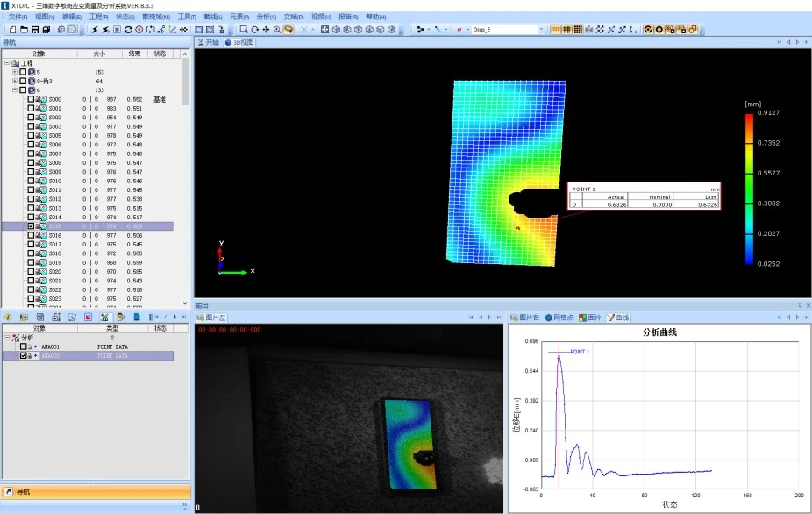Save the project with the floppy icon
This screenshot has height=514, width=812.
pos(35,30)
